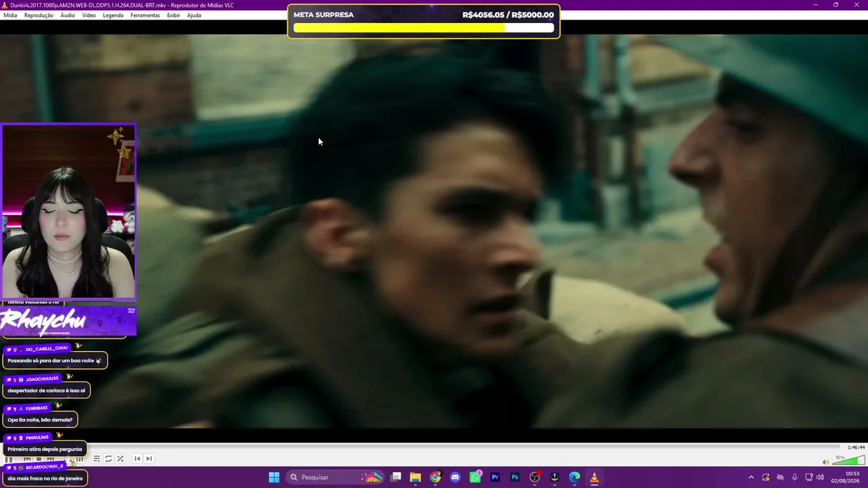Image resolution: width=868 pixels, height=488 pixels.
Task: Open Google Chrome from the taskbar
Action: [435, 477]
